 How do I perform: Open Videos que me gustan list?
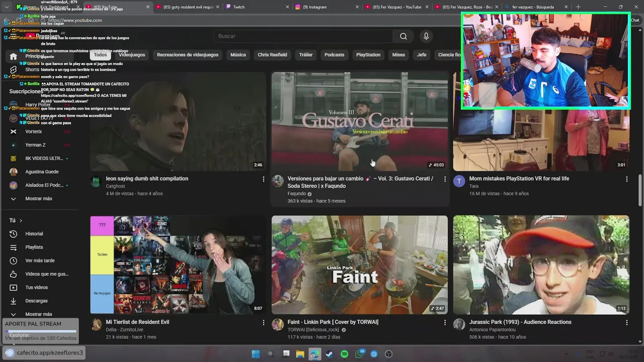pyautogui.click(x=47, y=274)
